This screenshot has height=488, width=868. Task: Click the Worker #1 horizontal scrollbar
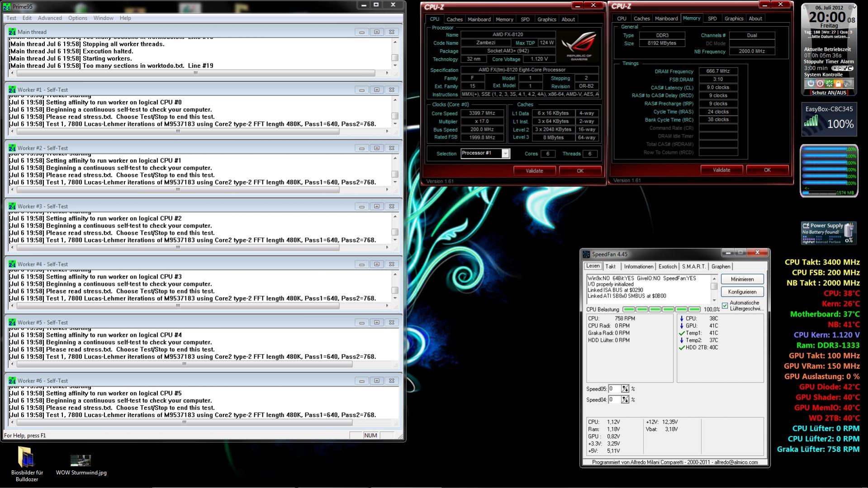pyautogui.click(x=199, y=131)
